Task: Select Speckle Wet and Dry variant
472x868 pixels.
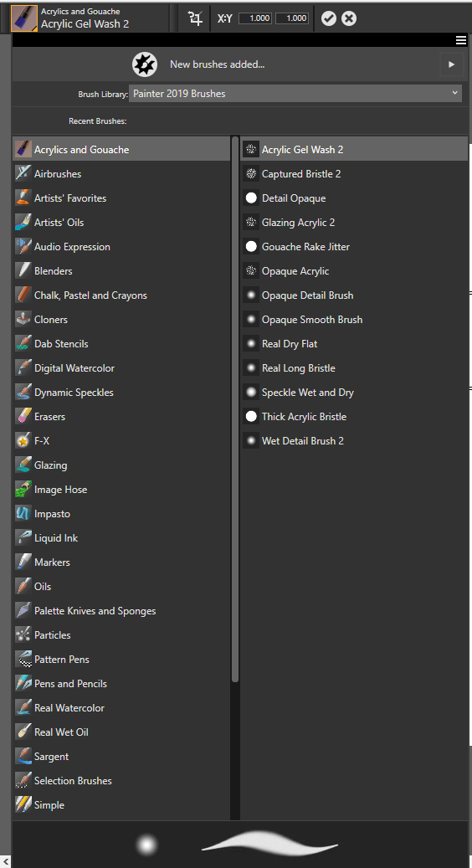Action: tap(354, 393)
